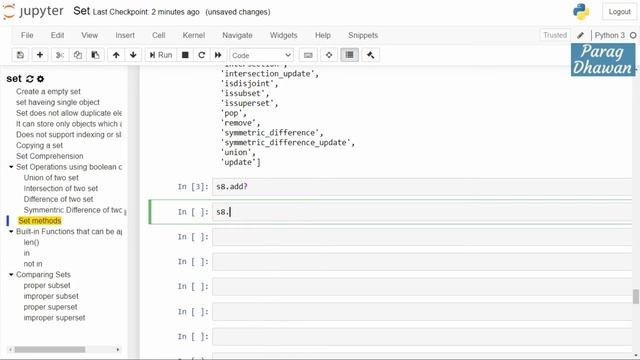Go to len() section
The image size is (640, 360).
coord(31,242)
